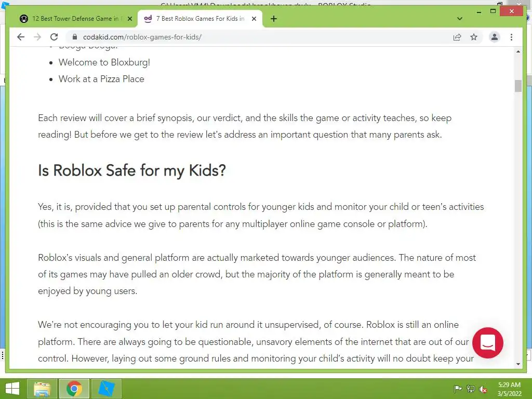Close the 7 Best Roblox Games tab
The image size is (532, 399).
point(254,19)
